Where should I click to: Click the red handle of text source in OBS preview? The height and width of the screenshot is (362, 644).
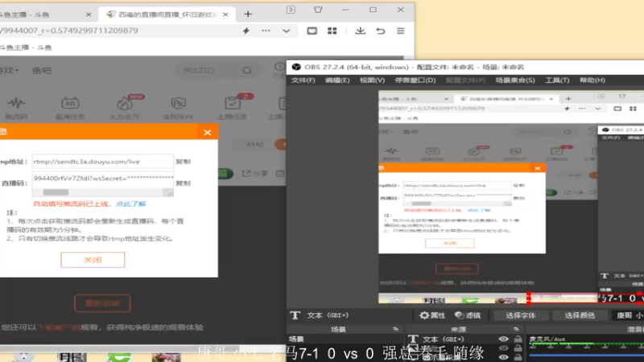[x=529, y=298]
